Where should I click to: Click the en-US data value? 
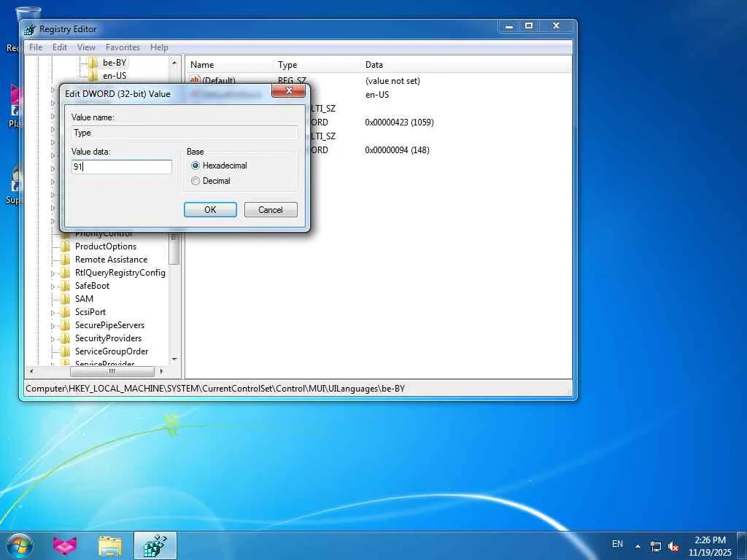pos(377,95)
